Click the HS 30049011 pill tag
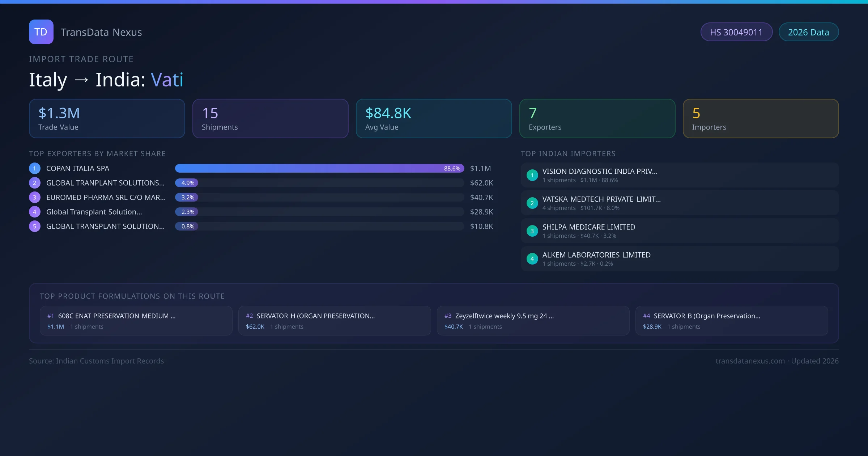The image size is (868, 456). click(736, 32)
